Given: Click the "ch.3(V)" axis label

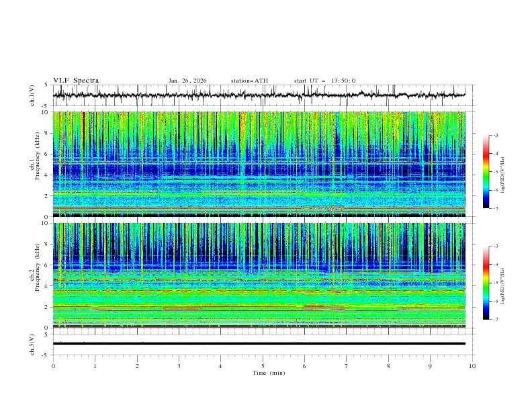Looking at the screenshot, I should coord(32,345).
